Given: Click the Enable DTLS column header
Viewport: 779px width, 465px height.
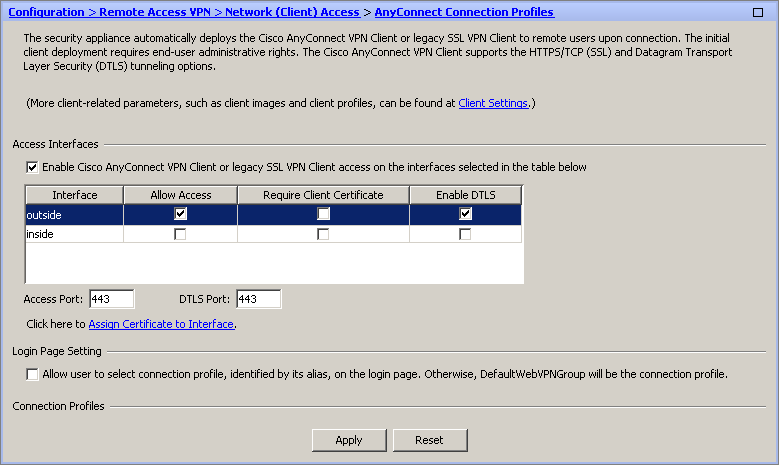Looking at the screenshot, I should point(466,195).
